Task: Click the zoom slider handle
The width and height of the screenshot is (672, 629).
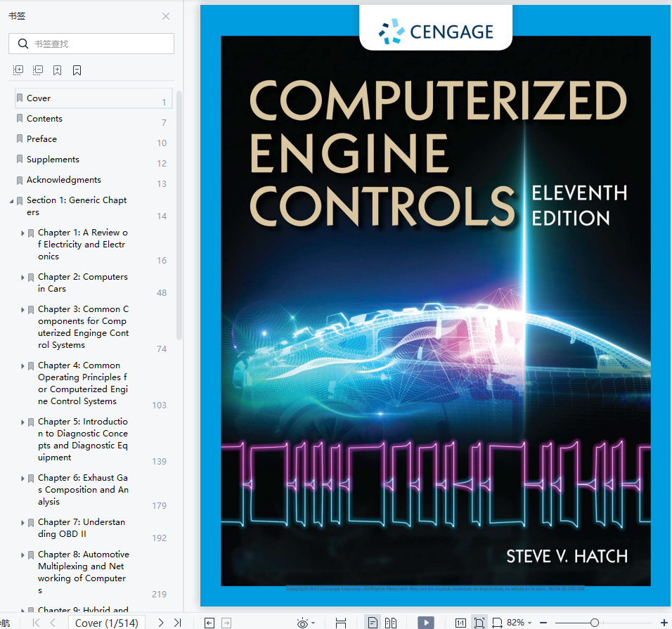Action: click(595, 623)
